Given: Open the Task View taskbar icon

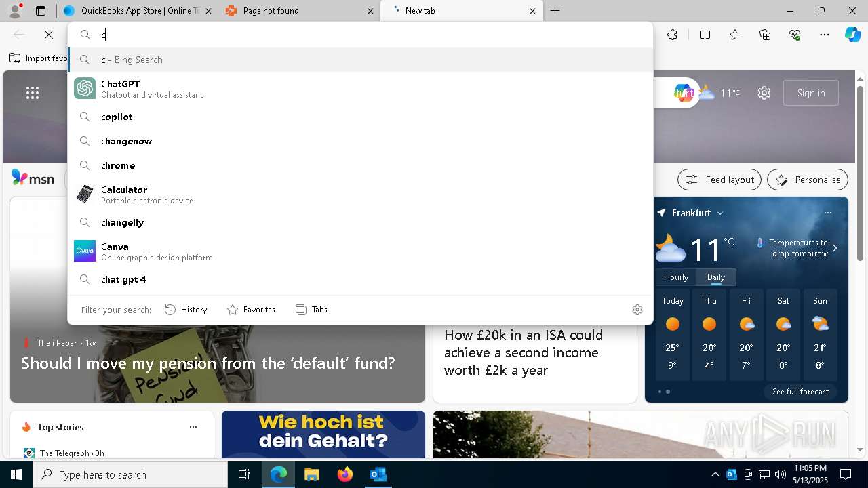Looking at the screenshot, I should pyautogui.click(x=244, y=474).
